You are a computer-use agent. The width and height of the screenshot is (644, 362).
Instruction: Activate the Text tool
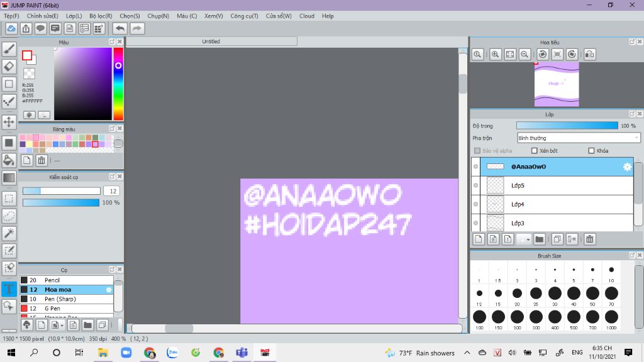9,288
